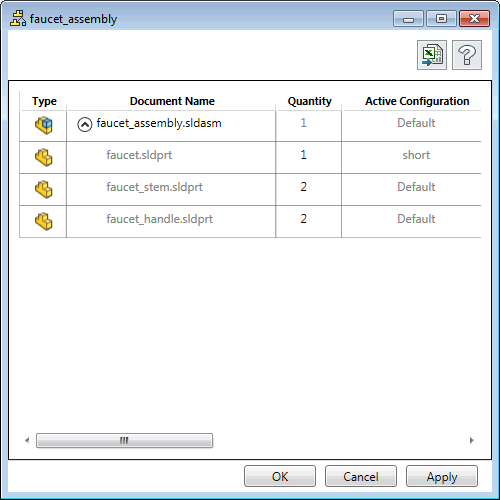Click the horizontal scrollbar right arrow
This screenshot has width=500, height=500.
[472, 440]
